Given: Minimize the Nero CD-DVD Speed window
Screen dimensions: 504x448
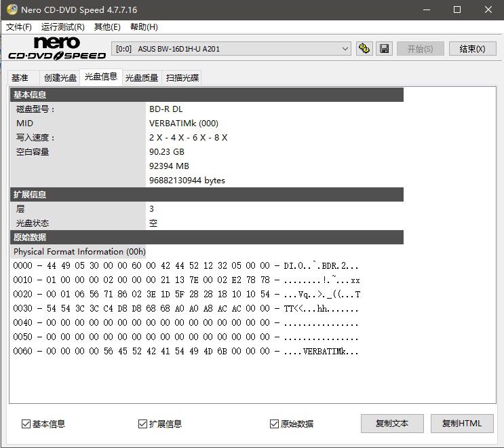Looking at the screenshot, I should point(427,10).
